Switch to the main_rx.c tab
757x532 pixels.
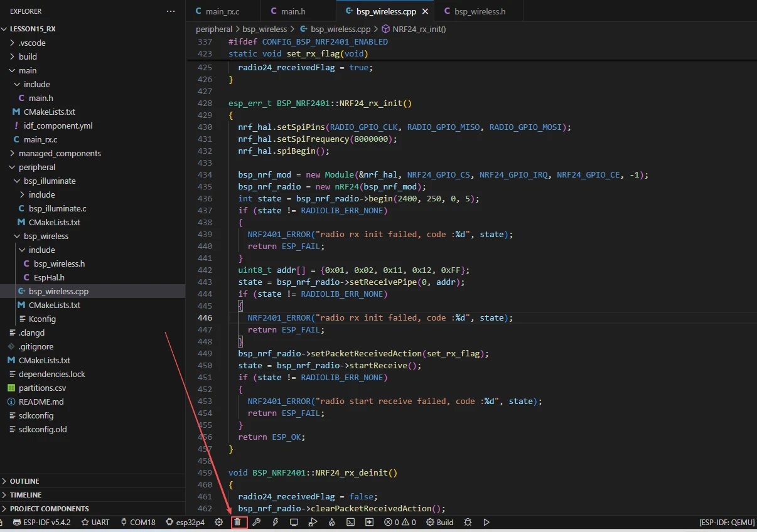pos(222,11)
